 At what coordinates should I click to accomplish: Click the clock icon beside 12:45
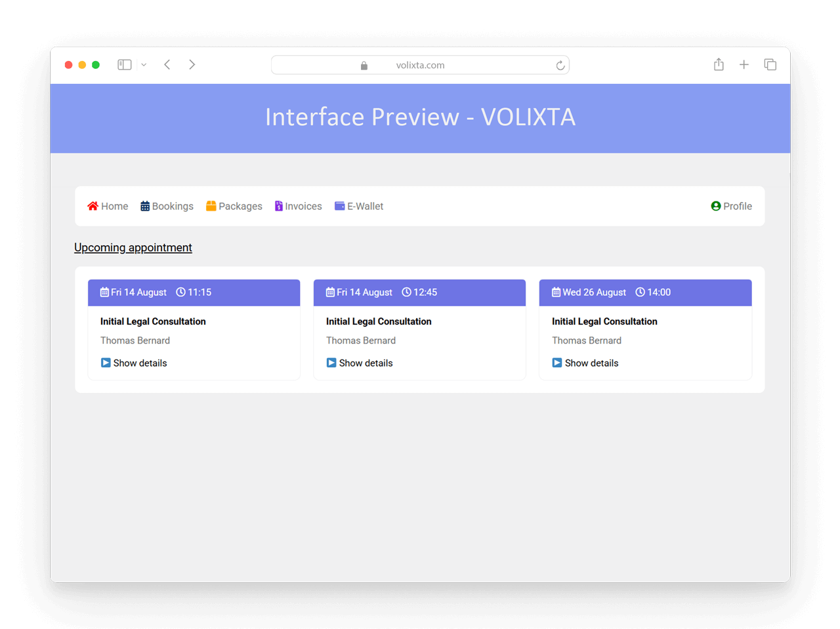point(406,293)
